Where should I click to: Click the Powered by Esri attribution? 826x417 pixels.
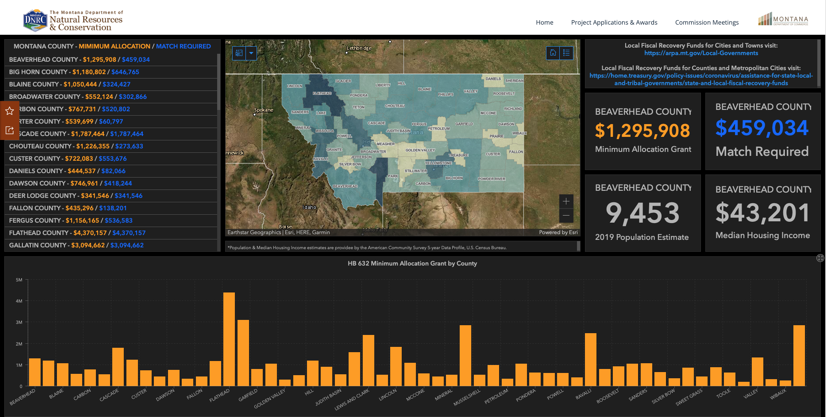(x=558, y=232)
